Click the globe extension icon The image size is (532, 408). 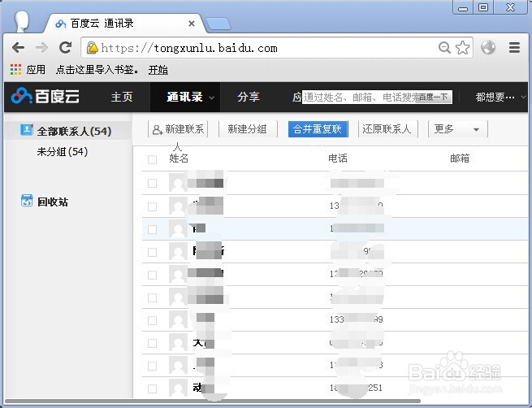(488, 47)
